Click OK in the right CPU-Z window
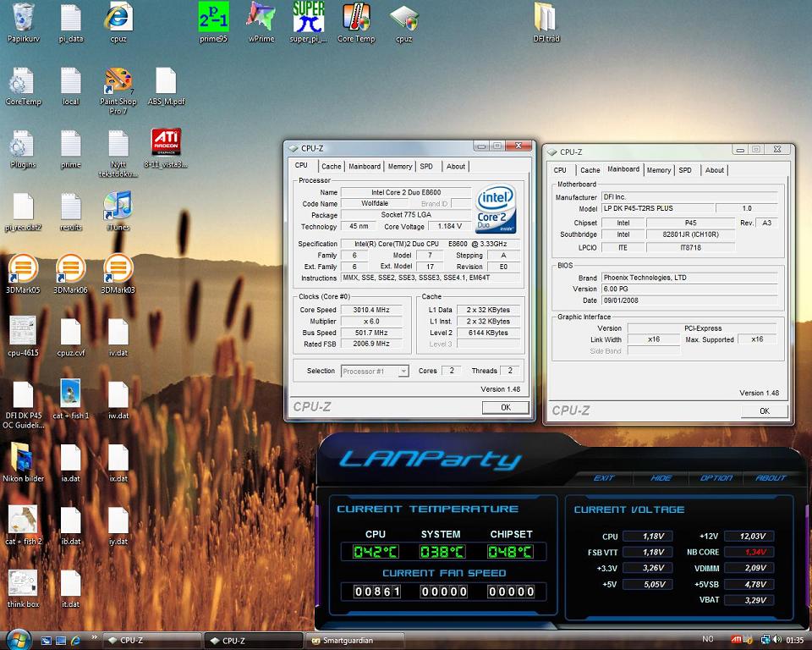The width and height of the screenshot is (812, 650). point(765,411)
